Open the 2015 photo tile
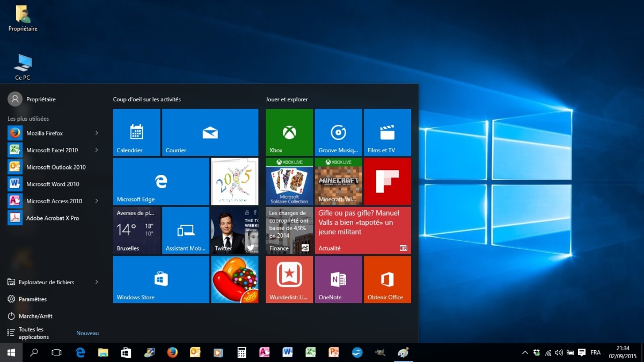This screenshot has width=644, height=362. click(x=235, y=181)
